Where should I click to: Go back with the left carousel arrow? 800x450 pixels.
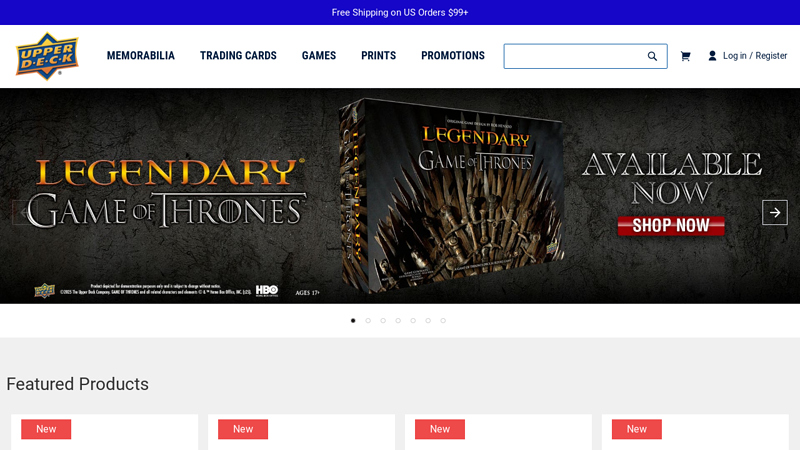(x=24, y=212)
